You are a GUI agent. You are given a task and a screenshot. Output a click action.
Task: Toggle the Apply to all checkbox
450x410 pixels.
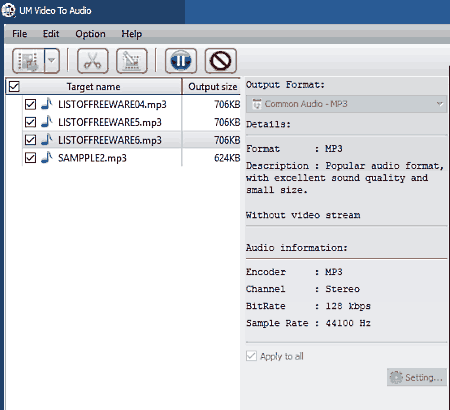[251, 356]
